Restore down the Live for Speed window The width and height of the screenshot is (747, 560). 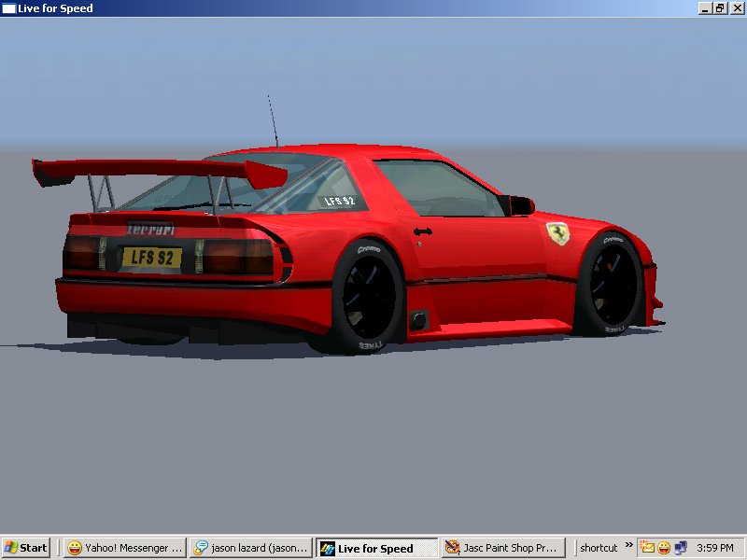point(720,8)
